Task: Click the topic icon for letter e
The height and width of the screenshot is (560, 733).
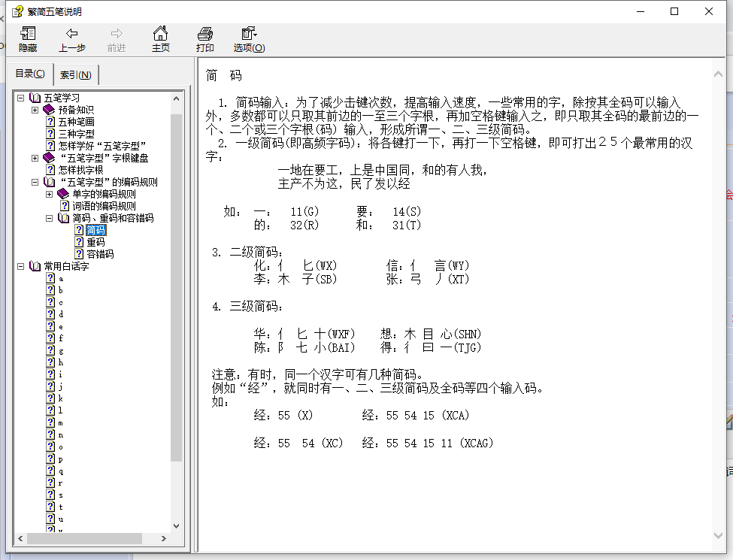Action: click(x=51, y=326)
